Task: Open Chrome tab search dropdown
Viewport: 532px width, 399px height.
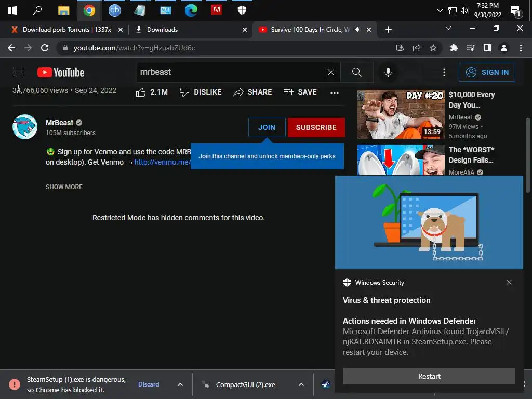Action: 448,28
